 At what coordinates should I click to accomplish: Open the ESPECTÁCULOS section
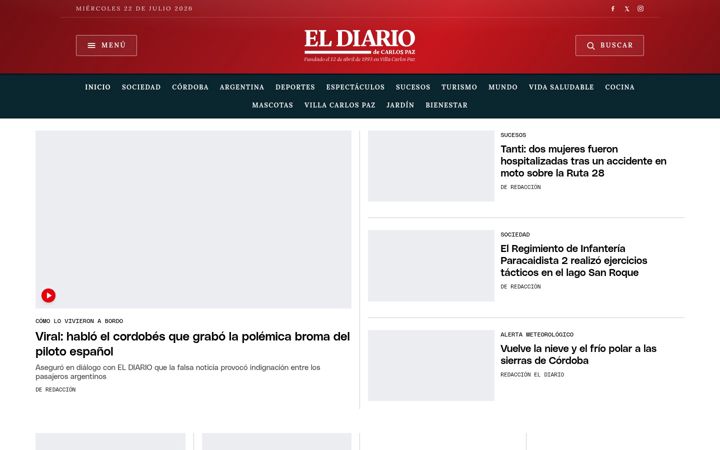(x=355, y=87)
